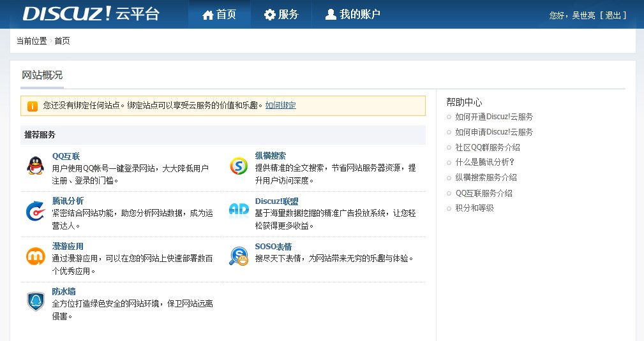644x341 pixels.
Task: Click the 腾讯分析 arrow logo icon
Action: (35, 211)
